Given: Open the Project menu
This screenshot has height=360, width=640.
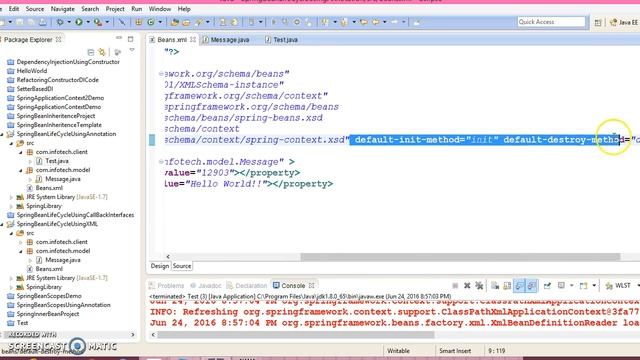Looking at the screenshot, I should pyautogui.click(x=115, y=9).
